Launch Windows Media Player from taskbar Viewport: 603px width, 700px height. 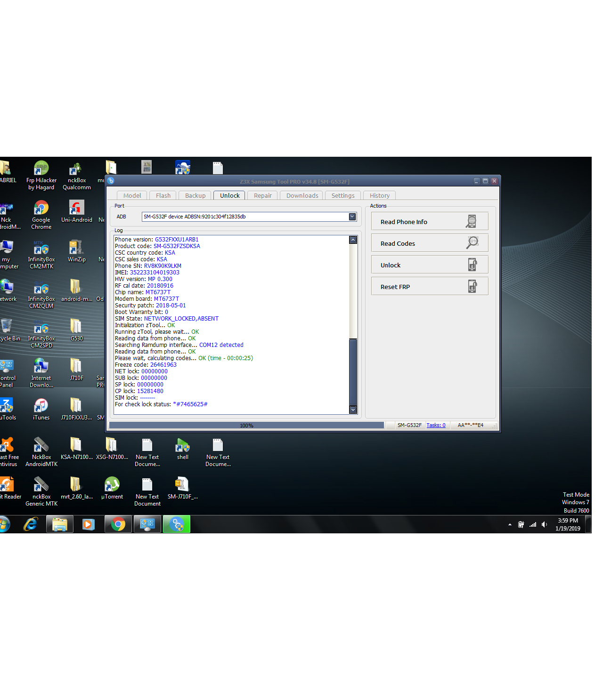pyautogui.click(x=89, y=524)
